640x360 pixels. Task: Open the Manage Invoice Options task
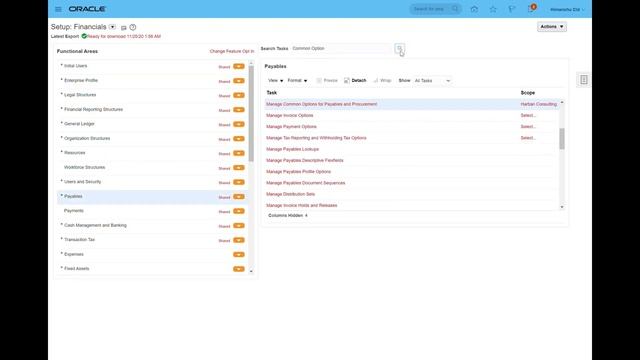tap(290, 116)
